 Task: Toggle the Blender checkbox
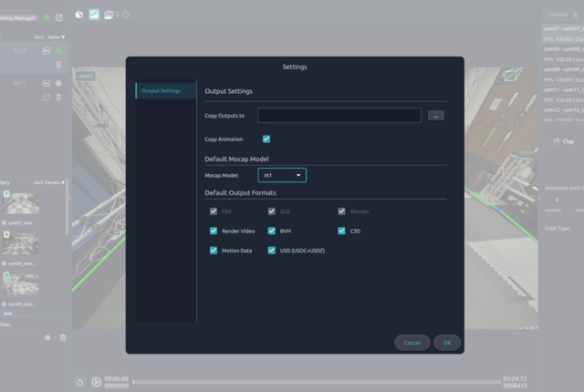(341, 211)
